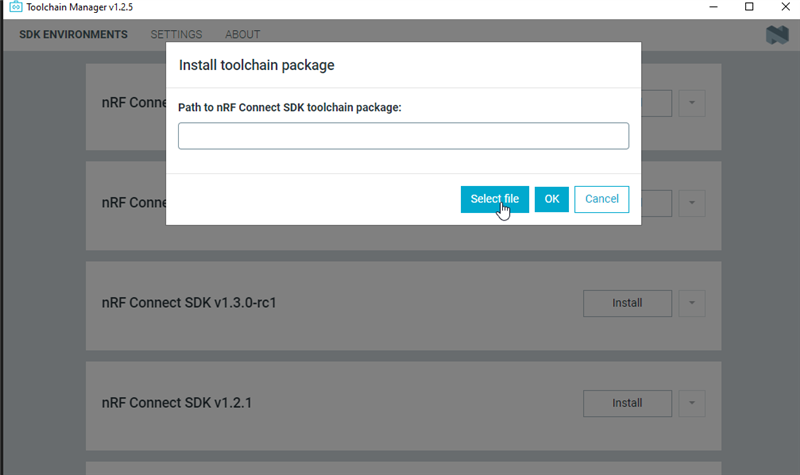Image resolution: width=800 pixels, height=475 pixels.
Task: Cancel the Install toolchain package dialog
Action: [602, 199]
